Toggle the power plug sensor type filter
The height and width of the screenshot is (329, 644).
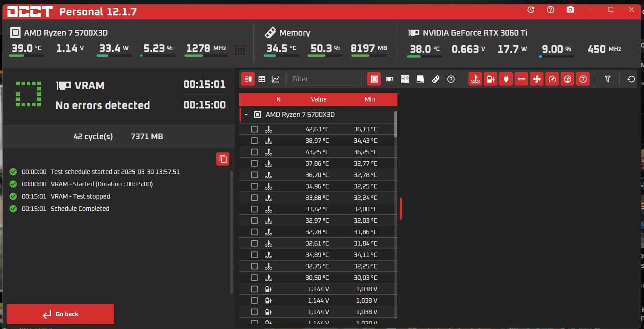tap(506, 79)
